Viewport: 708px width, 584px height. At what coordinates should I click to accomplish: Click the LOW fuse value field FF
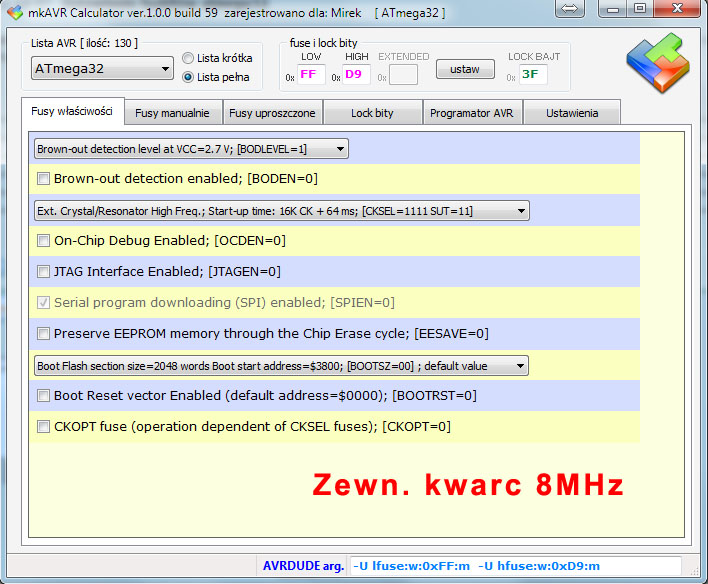[311, 75]
